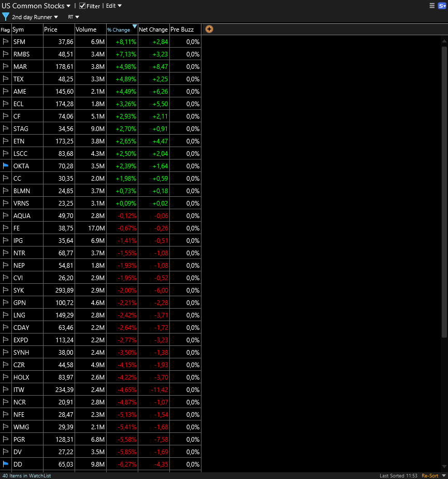Uncheck the Filter checkbox
Viewport: 448px width, 479px height.
[x=82, y=6]
